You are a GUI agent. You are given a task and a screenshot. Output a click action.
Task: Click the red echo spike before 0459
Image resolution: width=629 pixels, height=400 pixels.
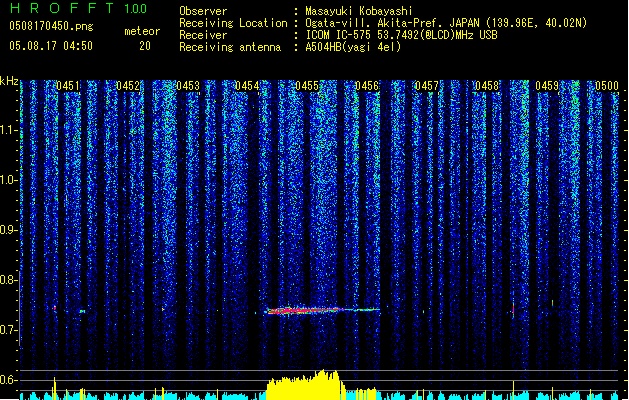click(513, 308)
